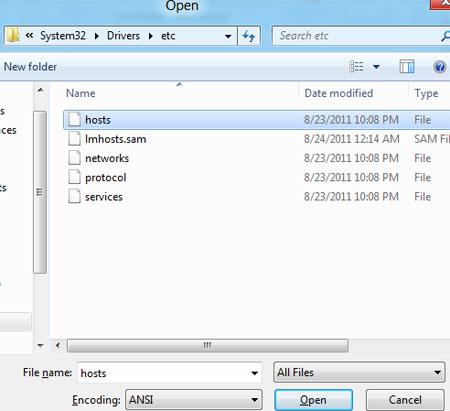The height and width of the screenshot is (411, 450).
Task: Expand the arrow after Drivers
Action: click(151, 36)
